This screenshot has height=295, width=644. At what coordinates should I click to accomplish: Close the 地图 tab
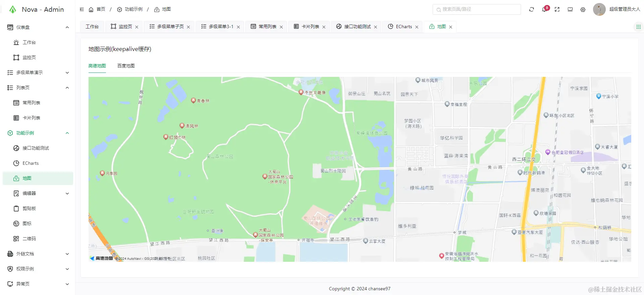point(451,27)
